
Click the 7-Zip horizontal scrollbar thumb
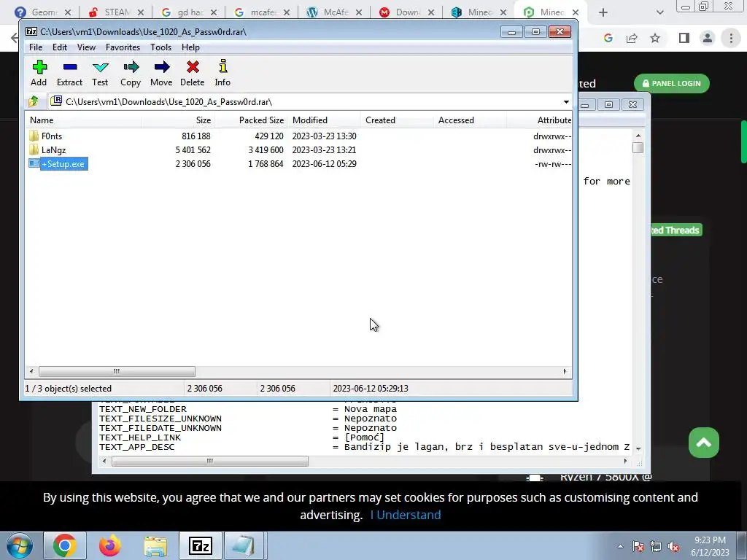117,371
